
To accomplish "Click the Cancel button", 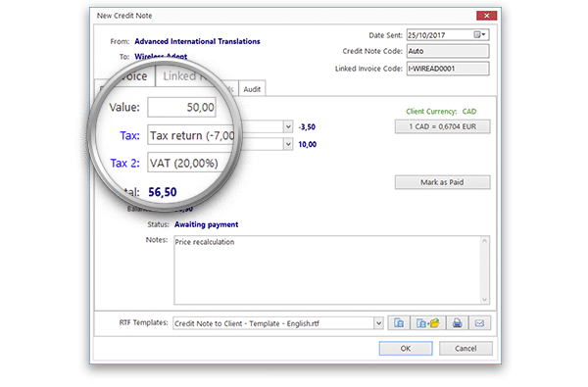I will (x=465, y=349).
